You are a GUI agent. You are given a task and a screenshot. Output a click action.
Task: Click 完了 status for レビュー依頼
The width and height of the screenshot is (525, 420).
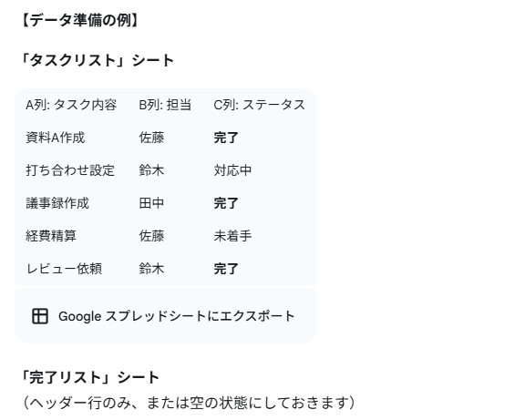pyautogui.click(x=226, y=269)
